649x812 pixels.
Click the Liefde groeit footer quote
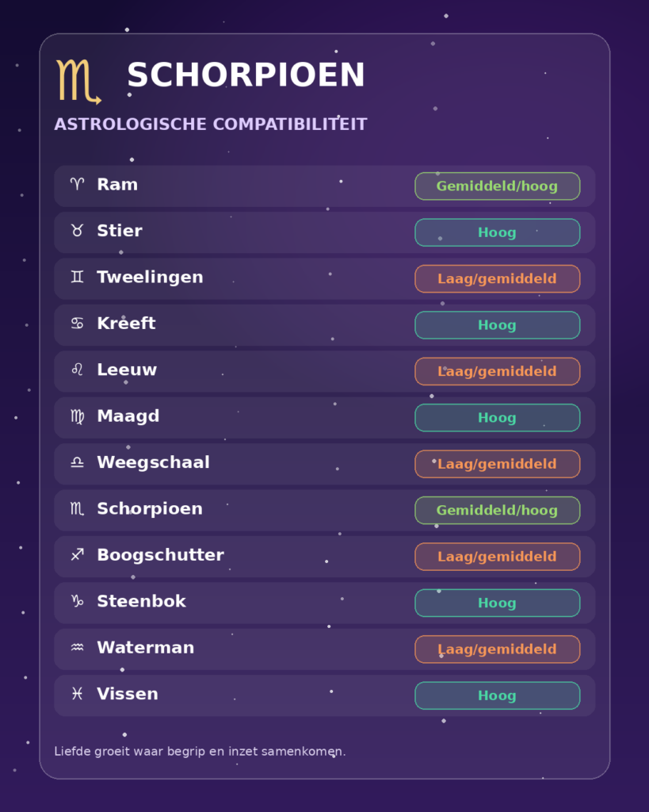[x=200, y=752]
